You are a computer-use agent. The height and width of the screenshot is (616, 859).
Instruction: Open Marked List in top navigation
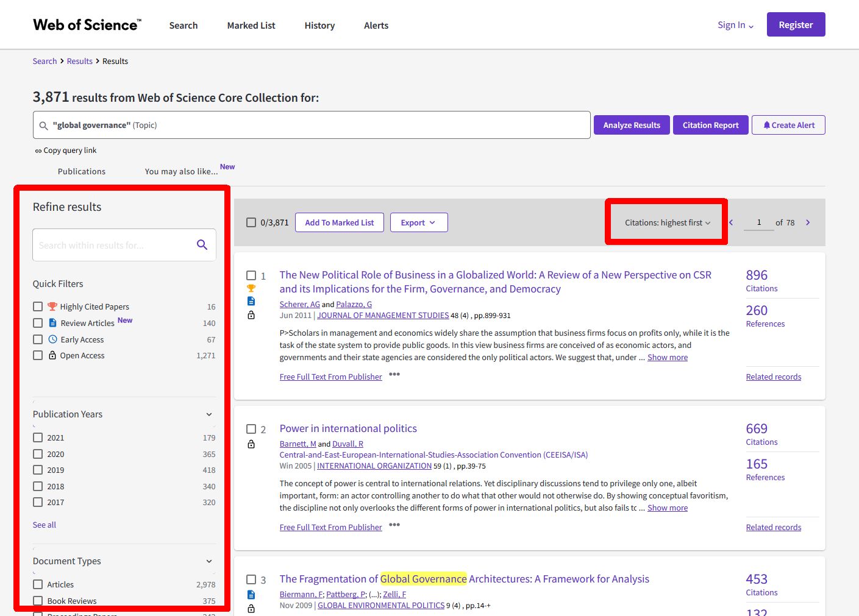251,26
